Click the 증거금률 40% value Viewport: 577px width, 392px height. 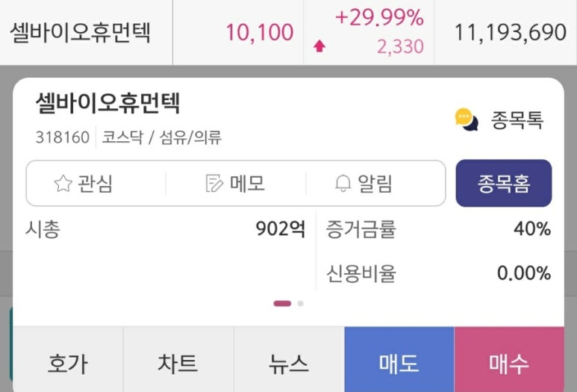pos(532,229)
